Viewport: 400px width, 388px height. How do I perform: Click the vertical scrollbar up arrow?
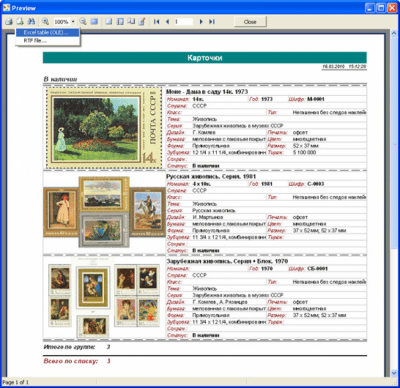click(394, 33)
